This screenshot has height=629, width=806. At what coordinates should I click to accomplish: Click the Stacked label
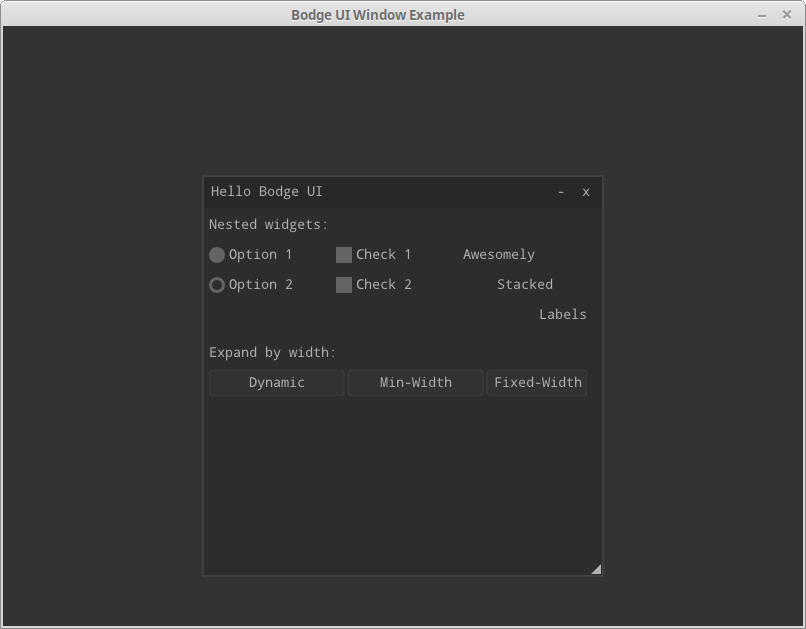point(525,285)
